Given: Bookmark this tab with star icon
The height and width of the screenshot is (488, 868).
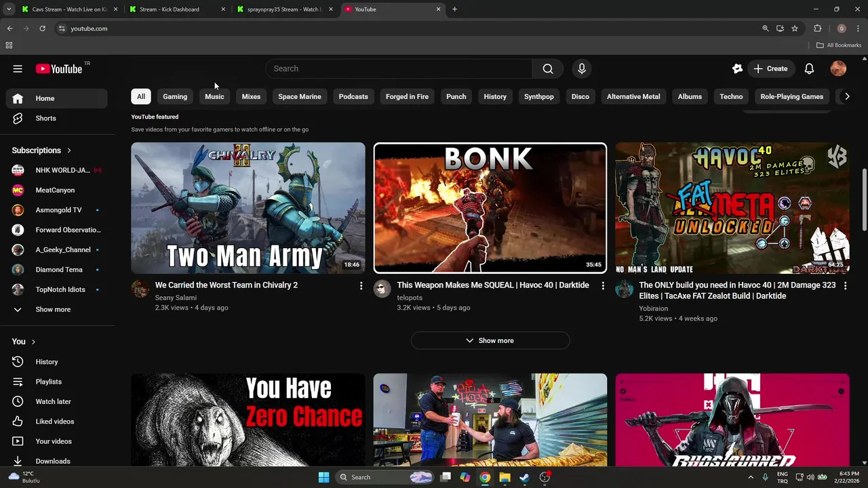Looking at the screenshot, I should [x=795, y=28].
